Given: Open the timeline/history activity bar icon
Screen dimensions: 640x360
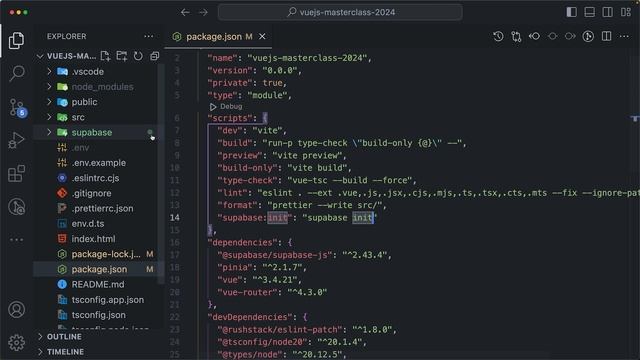Looking at the screenshot, I should [x=17, y=207].
